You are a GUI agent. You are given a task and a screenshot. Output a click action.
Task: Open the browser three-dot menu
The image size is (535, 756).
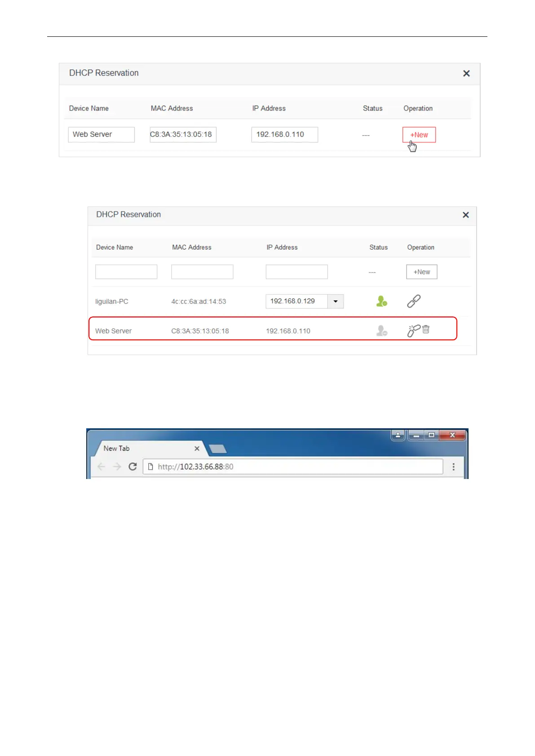(453, 467)
